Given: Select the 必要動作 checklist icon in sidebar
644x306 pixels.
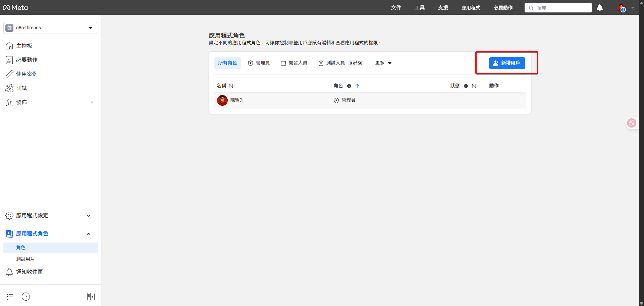Looking at the screenshot, I should 9,60.
